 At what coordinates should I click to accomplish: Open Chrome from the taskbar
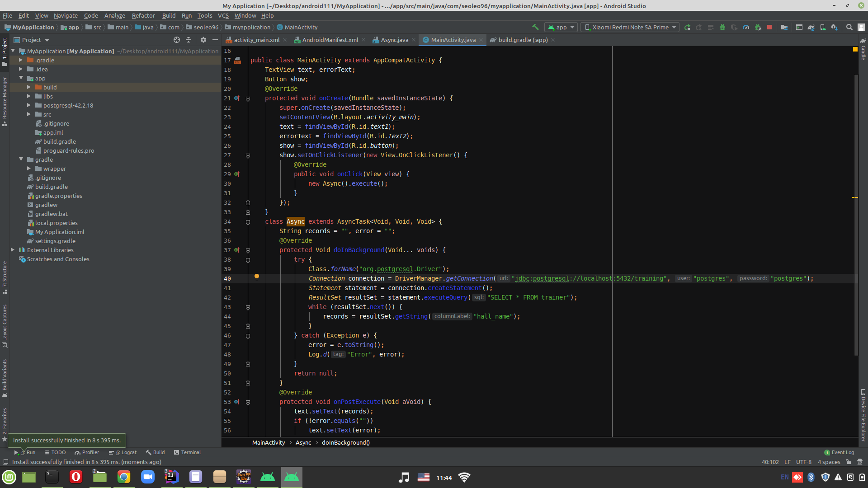tap(124, 477)
